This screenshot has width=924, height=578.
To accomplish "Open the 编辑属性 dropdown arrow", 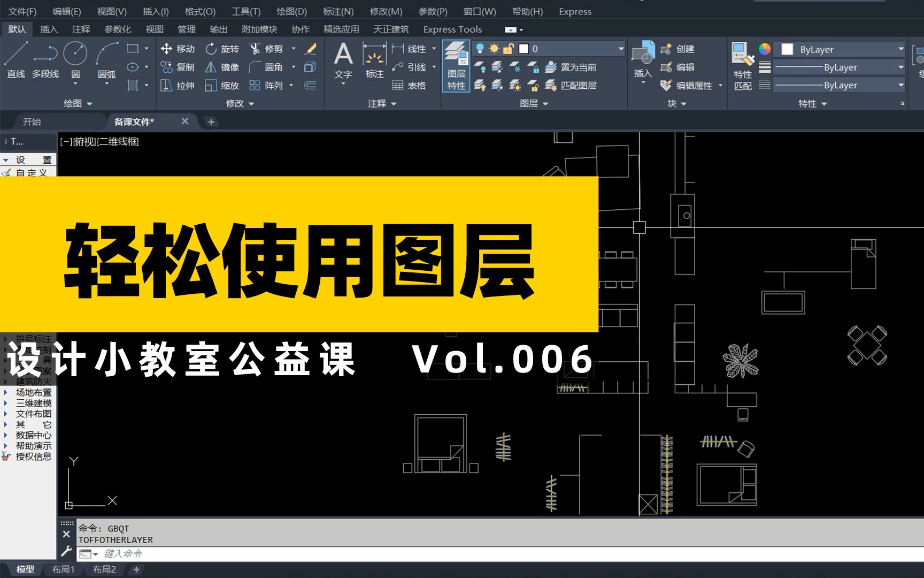I will coord(720,85).
